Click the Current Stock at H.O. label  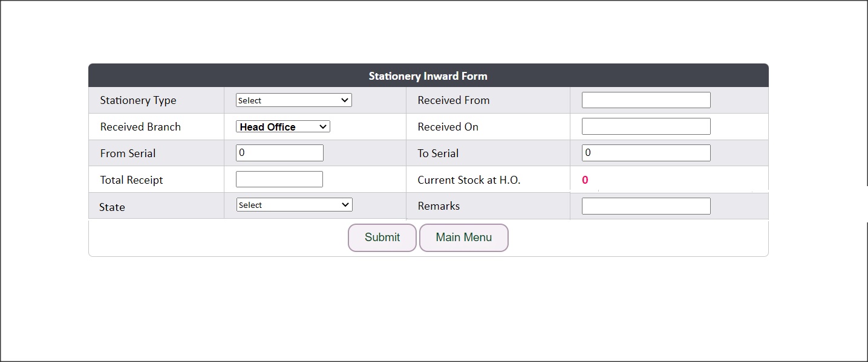point(469,180)
